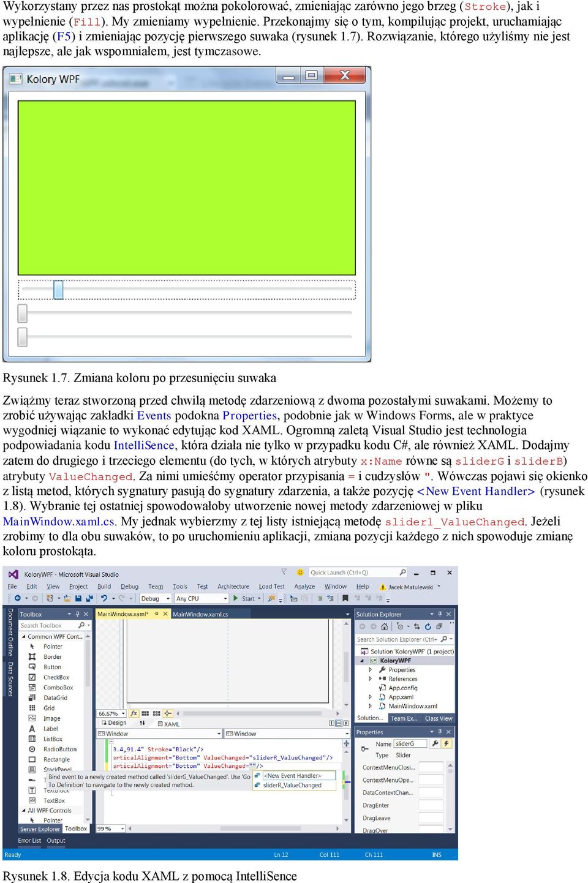Expand the MainWindow.xaml node in Solution Explorer

pos(370,706)
